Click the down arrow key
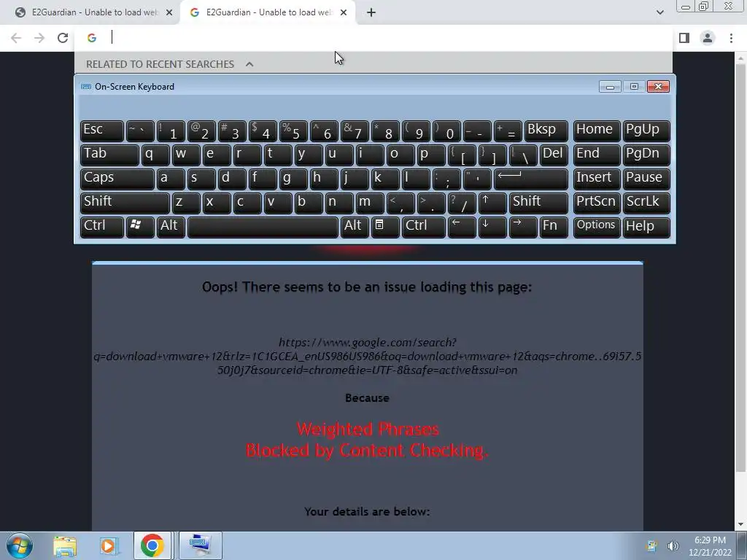The image size is (747, 560). 492,226
